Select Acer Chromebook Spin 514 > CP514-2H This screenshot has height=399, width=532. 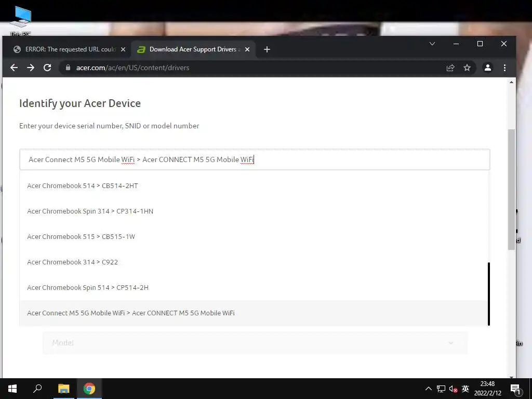pos(254,287)
